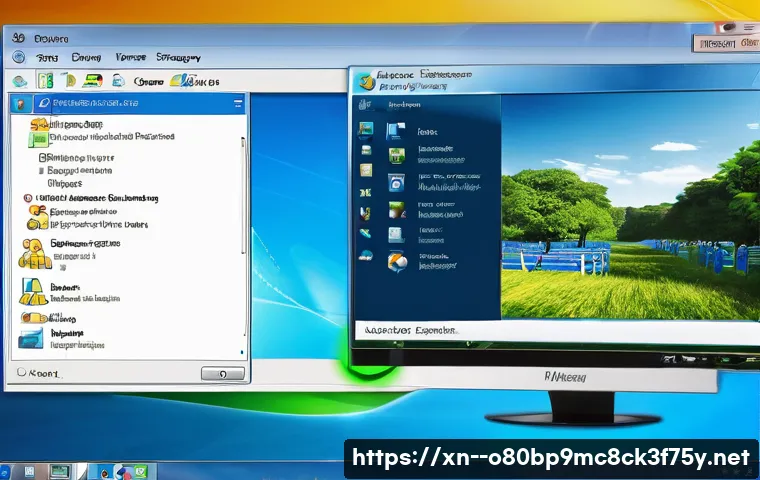
Task: Click the swirl icon beside the blue header title
Action: (44, 103)
